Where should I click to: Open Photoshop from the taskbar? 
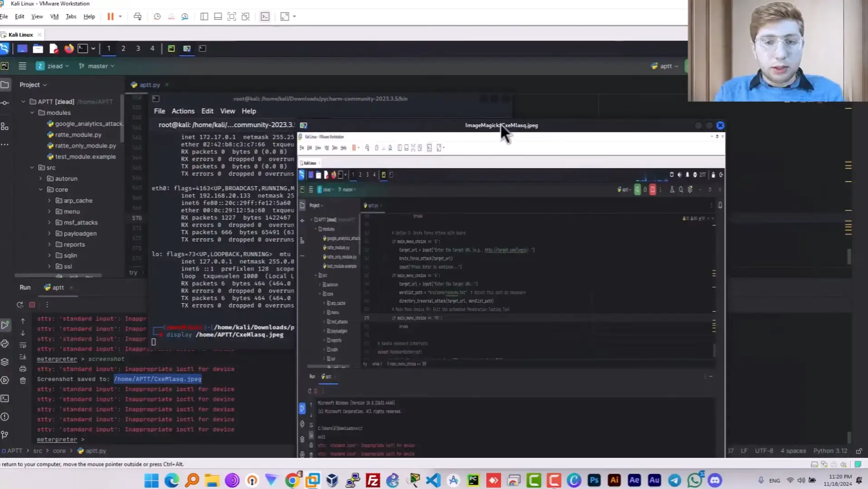[x=594, y=480]
